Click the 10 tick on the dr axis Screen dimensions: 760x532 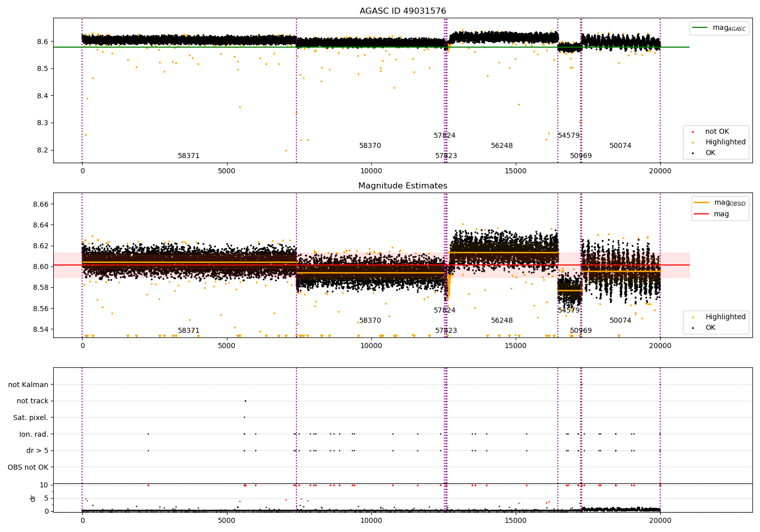coord(44,485)
